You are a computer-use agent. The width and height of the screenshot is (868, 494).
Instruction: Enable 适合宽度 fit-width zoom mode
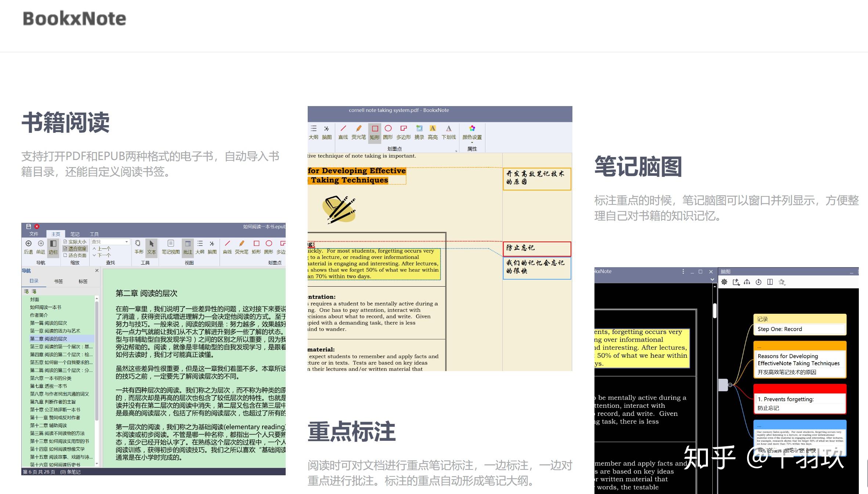(76, 248)
